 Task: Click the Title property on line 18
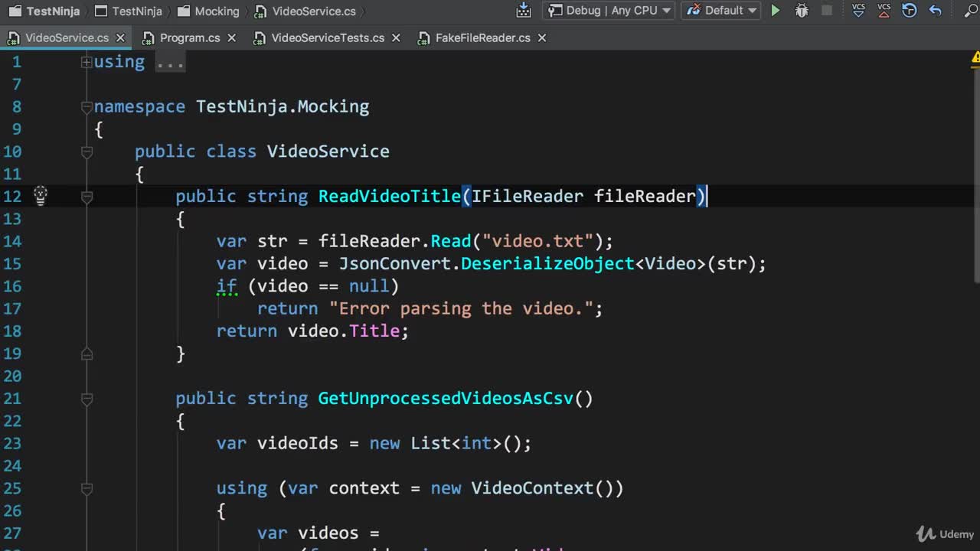pos(374,331)
